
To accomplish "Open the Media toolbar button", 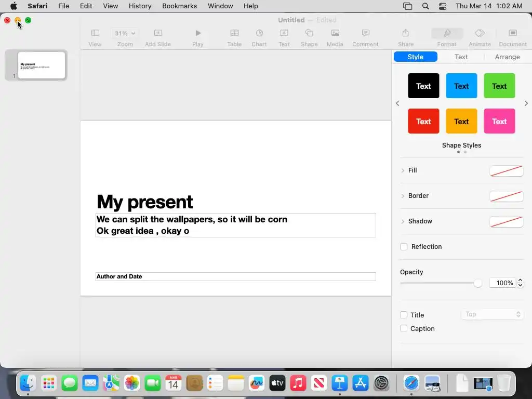I will (x=335, y=37).
